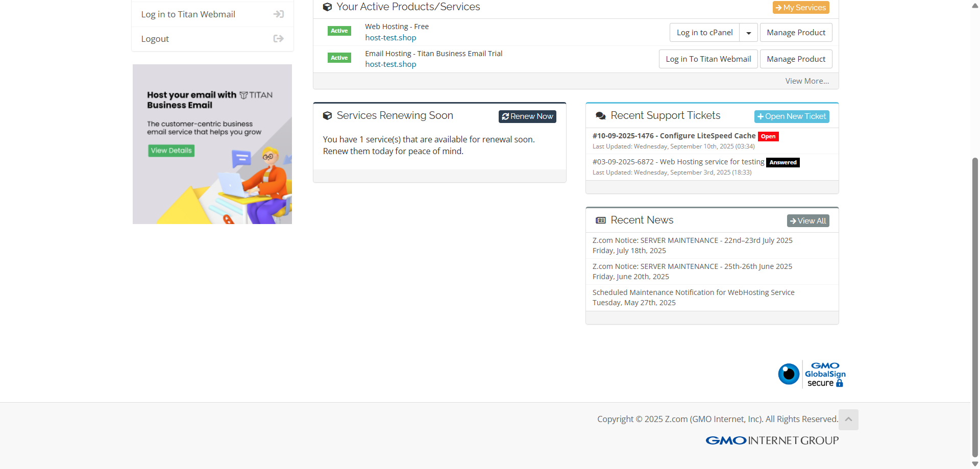The height and width of the screenshot is (469, 980).
Task: Click 'Last Updated: Wednesday, September 3rd, 2025' text
Action: (672, 172)
